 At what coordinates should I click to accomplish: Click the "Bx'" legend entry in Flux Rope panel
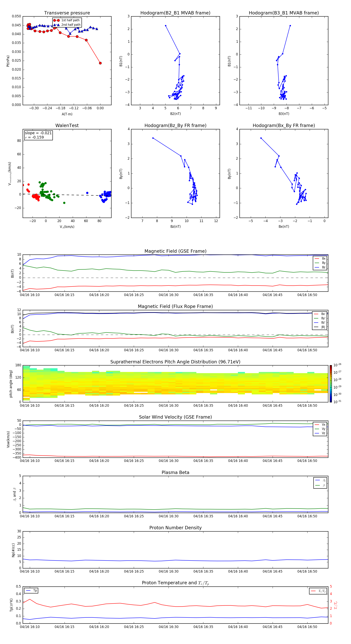(320, 314)
